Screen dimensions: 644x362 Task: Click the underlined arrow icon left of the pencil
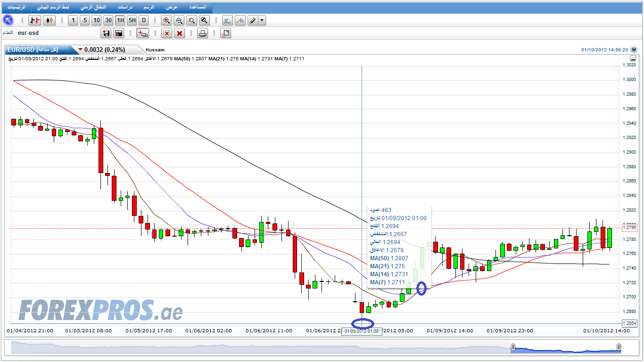227,20
